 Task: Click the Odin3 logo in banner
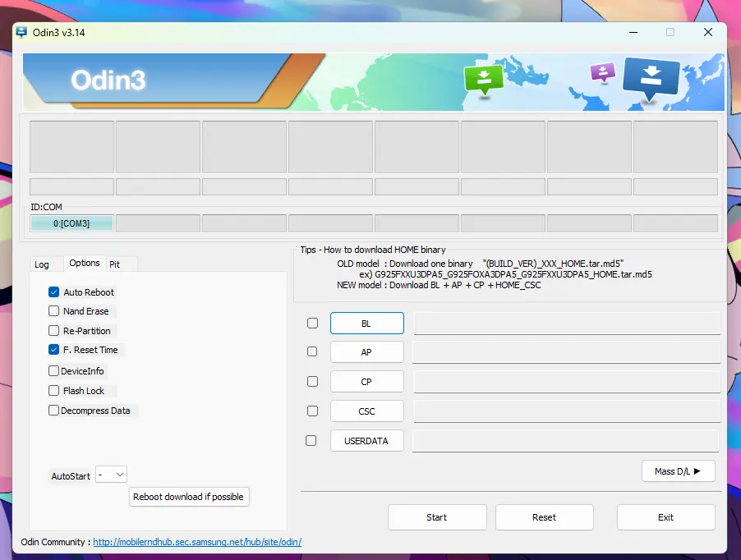pos(108,80)
